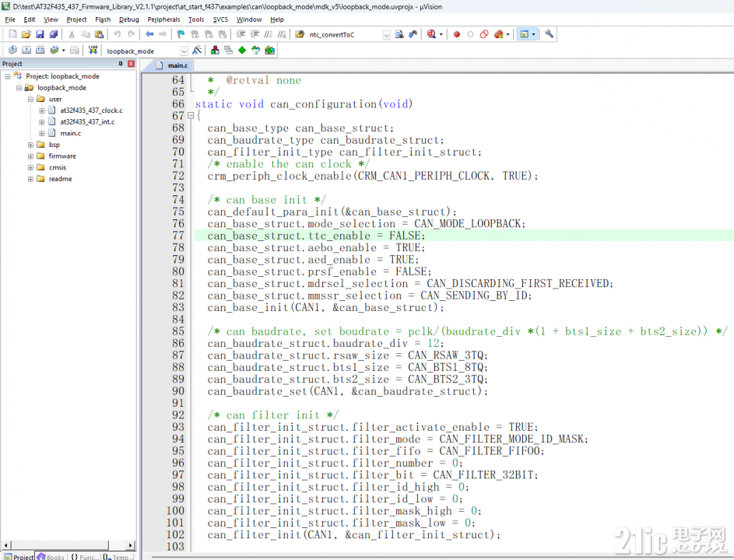Screen dimensions: 734x560
Task: Rebuild all target files
Action: pyautogui.click(x=40, y=50)
